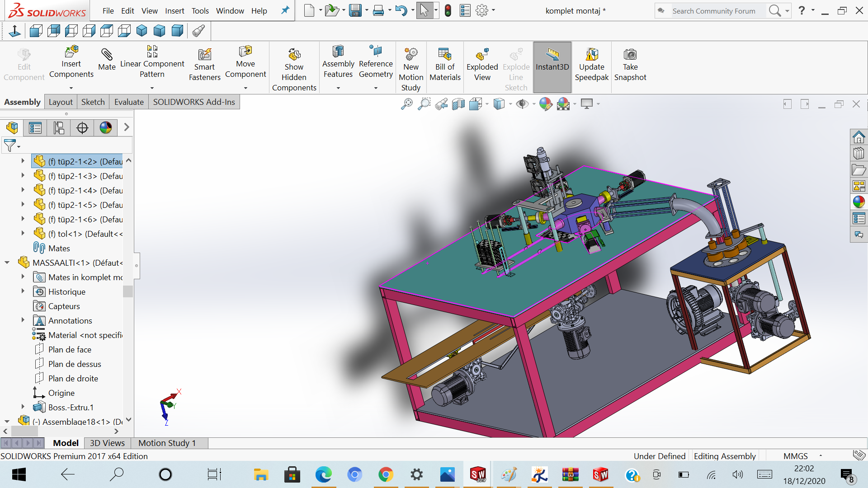The image size is (868, 488).
Task: Toggle the Instant3D button
Action: 552,67
